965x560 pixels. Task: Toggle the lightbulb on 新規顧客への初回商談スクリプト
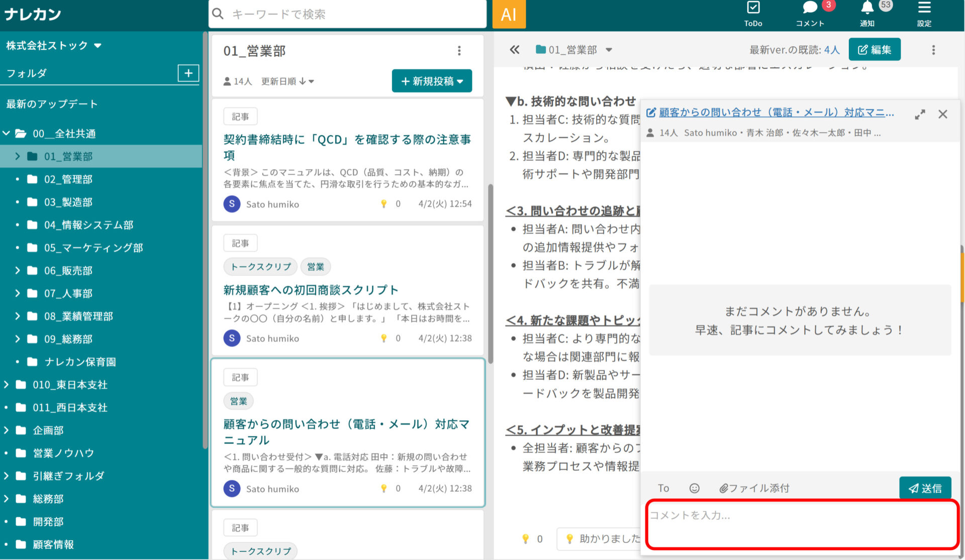(384, 338)
